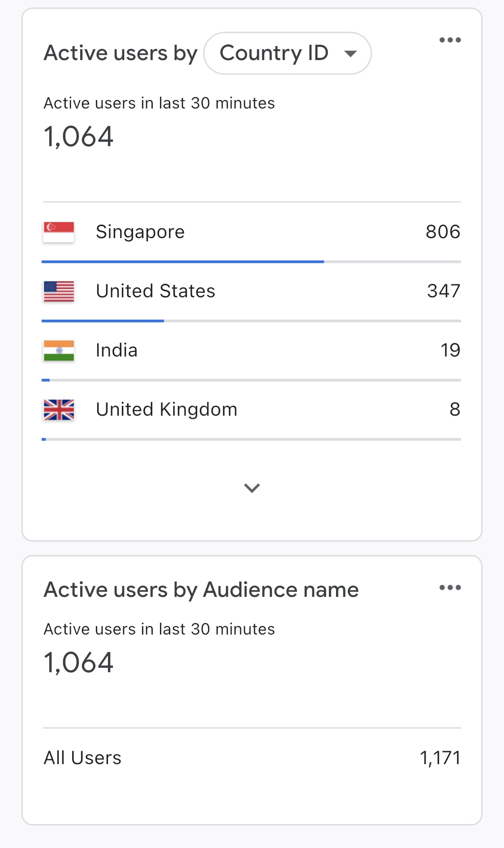This screenshot has width=504, height=848.
Task: Open more options for Country ID card
Action: point(450,40)
